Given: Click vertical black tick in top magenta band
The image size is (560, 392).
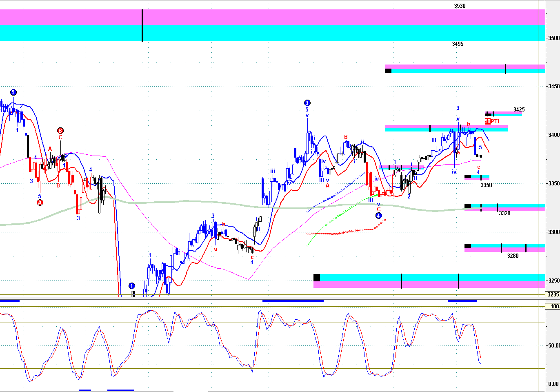Looking at the screenshot, I should (142, 17).
